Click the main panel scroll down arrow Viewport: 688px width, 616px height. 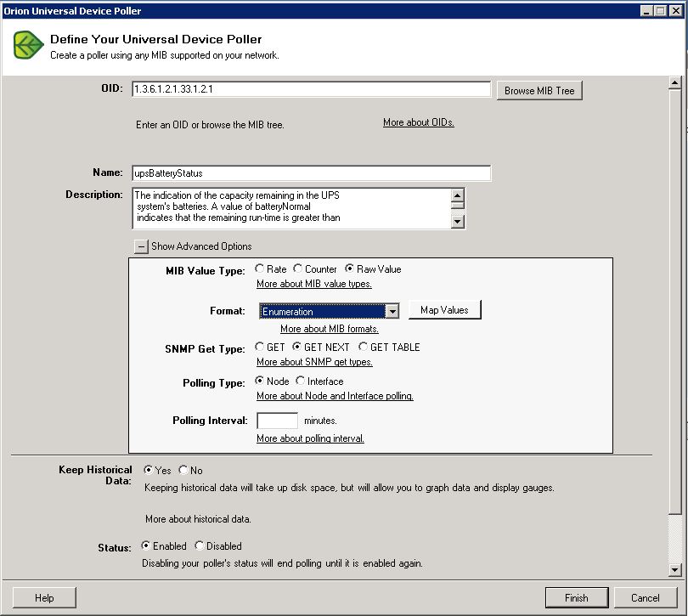click(675, 570)
